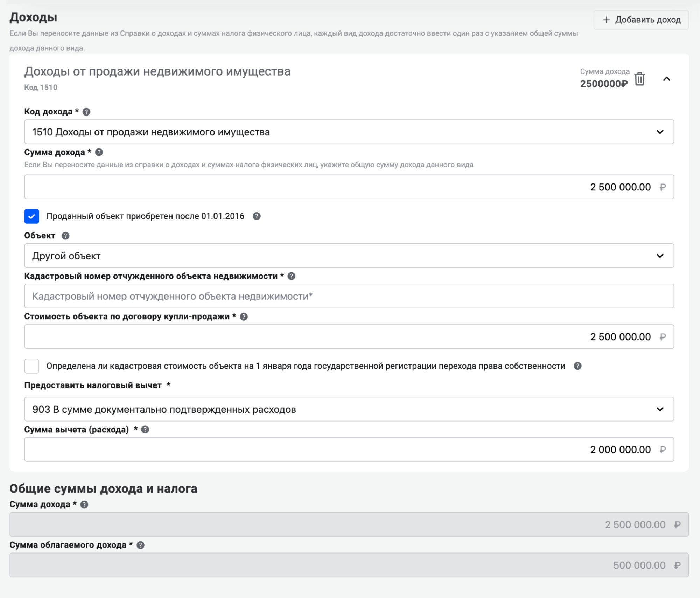The width and height of the screenshot is (700, 598).
Task: Click the Общие суммы дохода и налога heading
Action: coord(103,488)
